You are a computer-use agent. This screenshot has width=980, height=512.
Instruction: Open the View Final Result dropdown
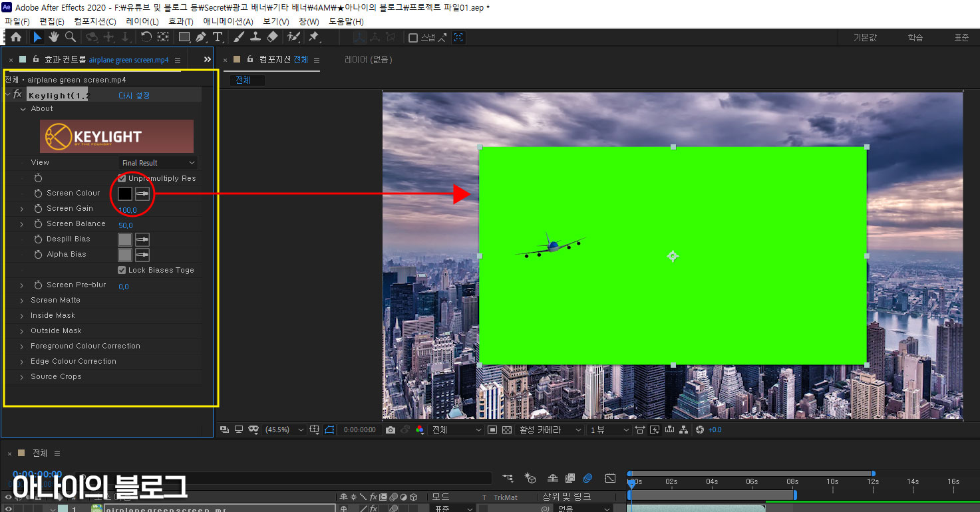(158, 163)
